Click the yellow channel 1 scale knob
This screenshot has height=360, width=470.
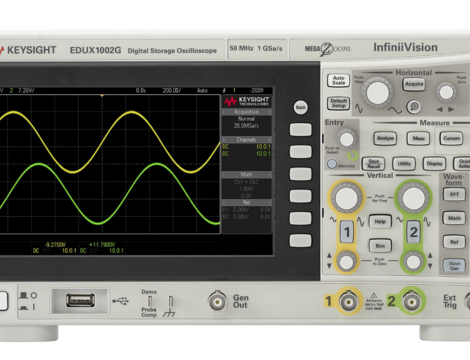point(346,198)
